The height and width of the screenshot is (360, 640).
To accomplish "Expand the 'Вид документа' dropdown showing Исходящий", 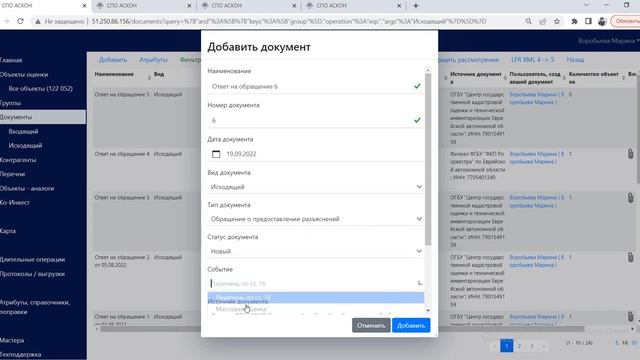I will point(316,187).
